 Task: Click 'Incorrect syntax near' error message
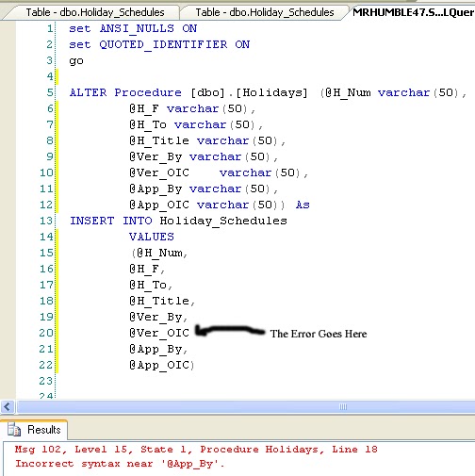pos(120,464)
